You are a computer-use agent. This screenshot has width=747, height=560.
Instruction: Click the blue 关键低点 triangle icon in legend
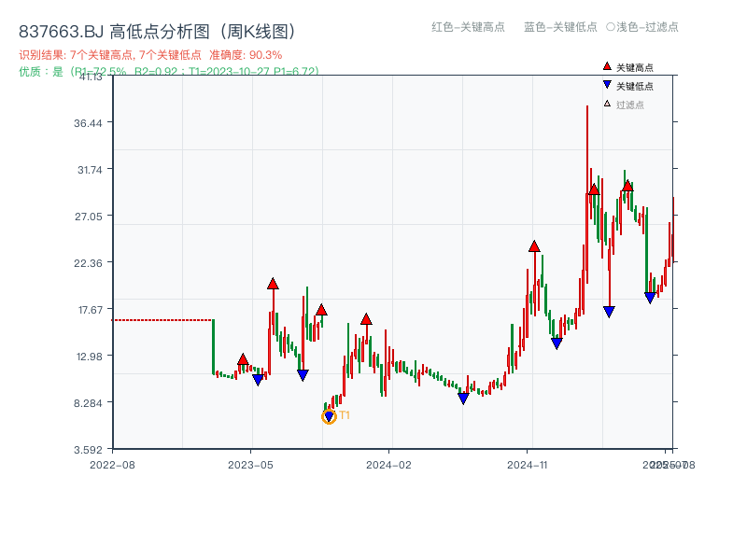pos(607,84)
